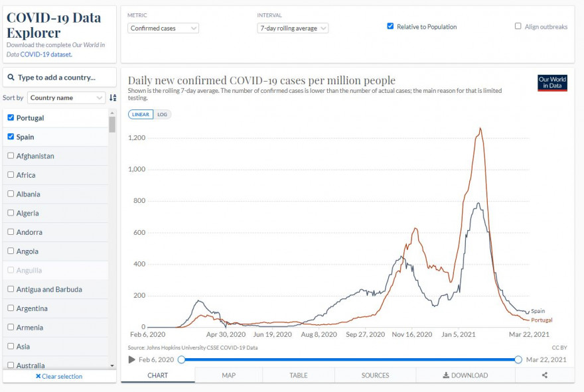This screenshot has width=584, height=392.
Task: Click the end handle of the date slider
Action: (x=518, y=359)
